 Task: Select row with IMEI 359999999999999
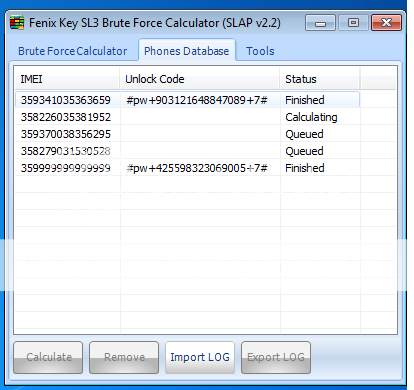pos(187,168)
